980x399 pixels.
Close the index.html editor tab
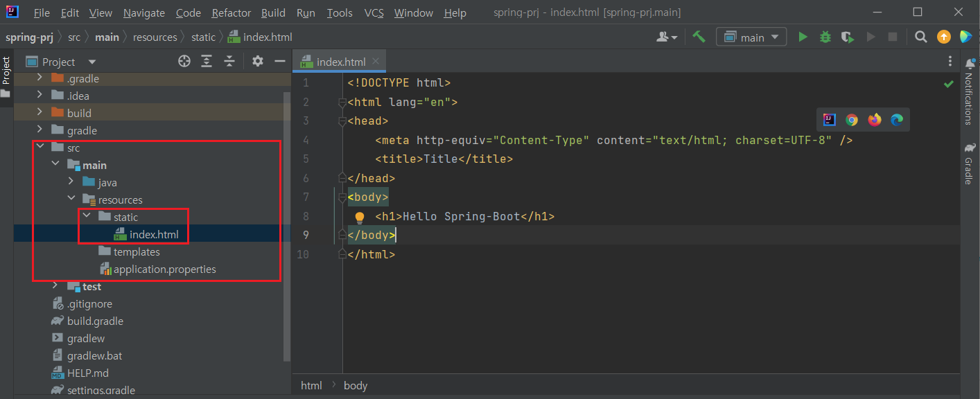pos(376,61)
